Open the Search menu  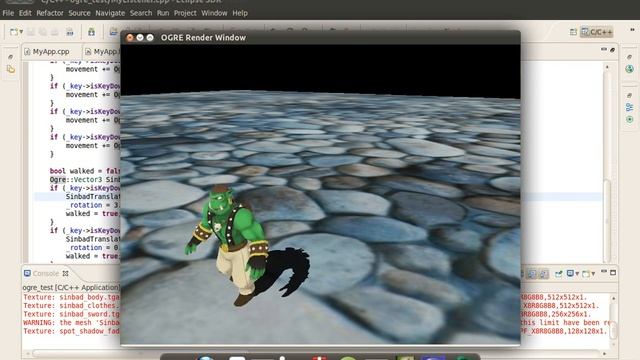coord(141,13)
